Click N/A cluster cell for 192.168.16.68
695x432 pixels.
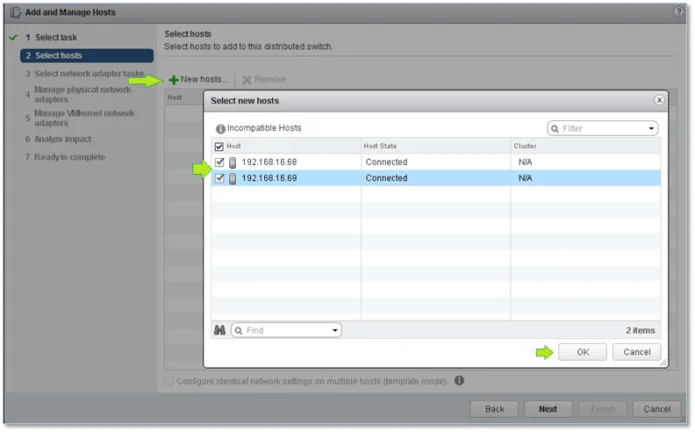525,162
